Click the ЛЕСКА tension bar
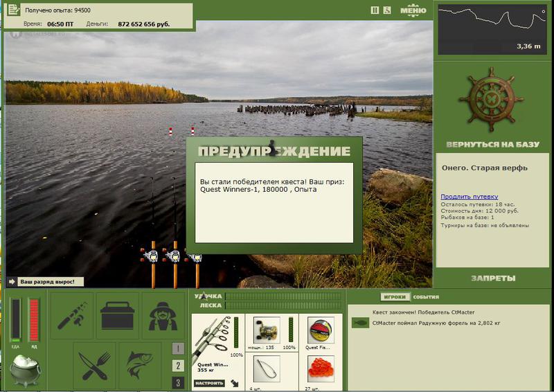 point(284,305)
